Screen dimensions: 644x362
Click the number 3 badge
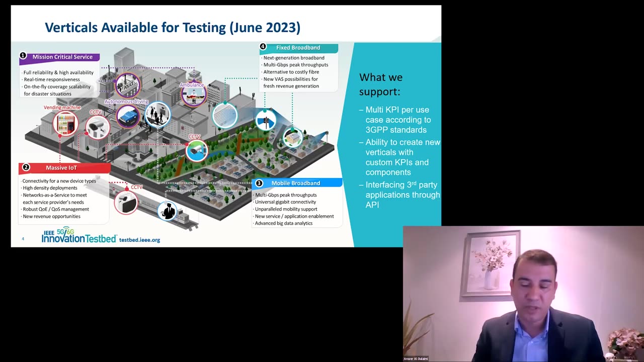point(259,183)
